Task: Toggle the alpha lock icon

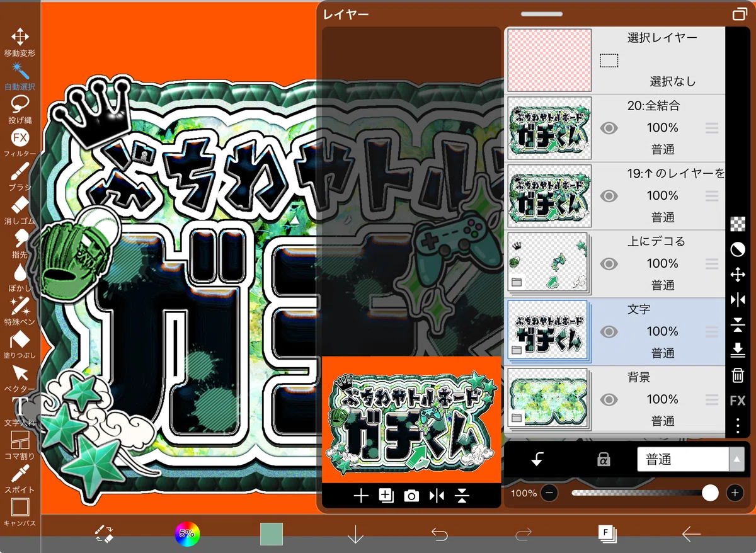Action: point(604,460)
